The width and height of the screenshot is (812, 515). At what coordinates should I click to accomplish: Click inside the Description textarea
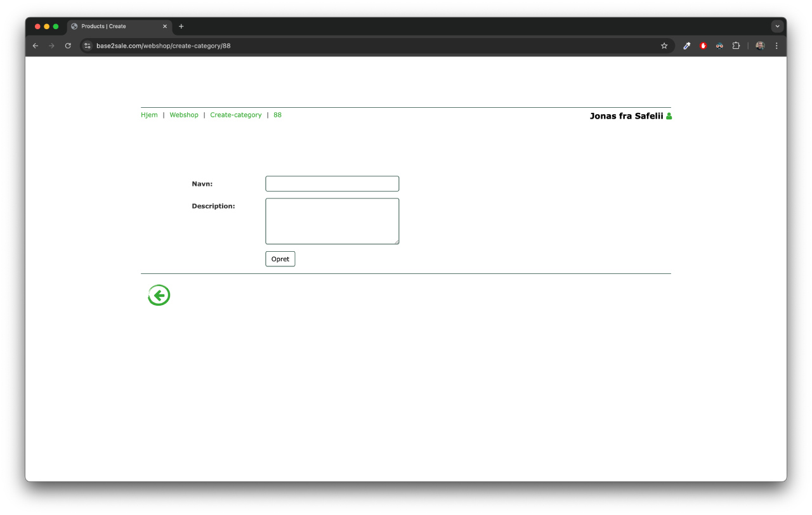point(332,221)
